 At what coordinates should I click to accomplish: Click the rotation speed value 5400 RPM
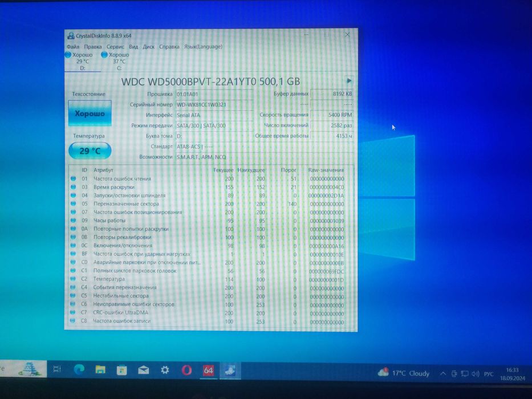pyautogui.click(x=332, y=115)
